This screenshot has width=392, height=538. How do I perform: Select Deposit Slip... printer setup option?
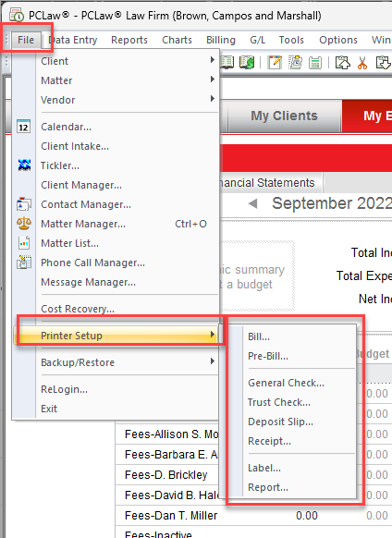(280, 422)
